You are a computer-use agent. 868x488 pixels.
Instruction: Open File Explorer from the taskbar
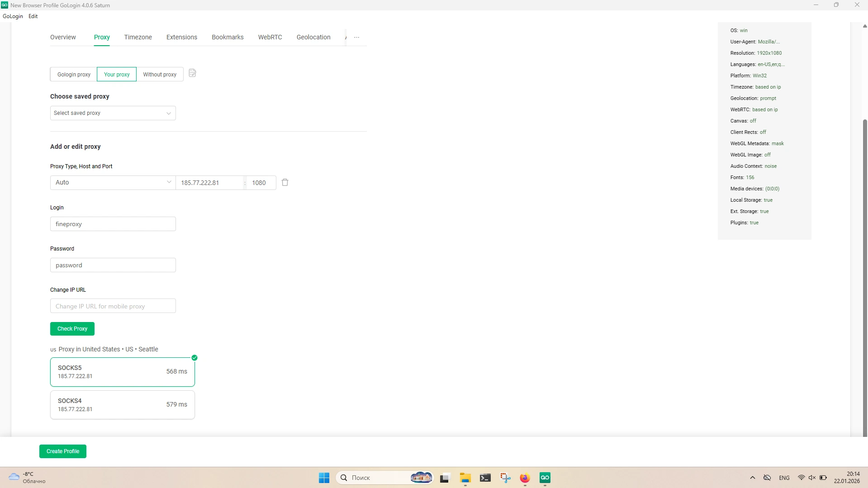[465, 478]
